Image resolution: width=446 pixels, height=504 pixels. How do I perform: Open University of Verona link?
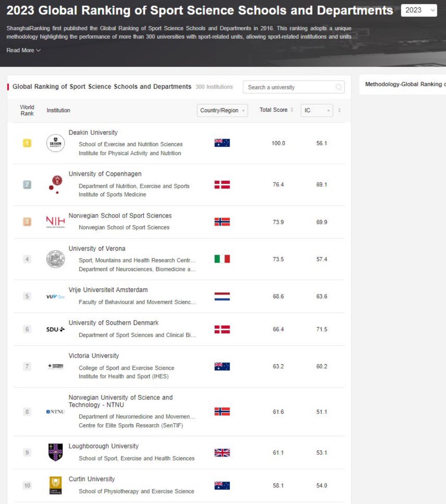97,249
